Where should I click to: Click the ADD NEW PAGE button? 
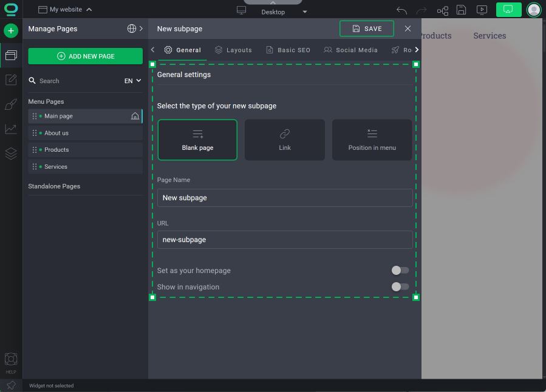85,56
